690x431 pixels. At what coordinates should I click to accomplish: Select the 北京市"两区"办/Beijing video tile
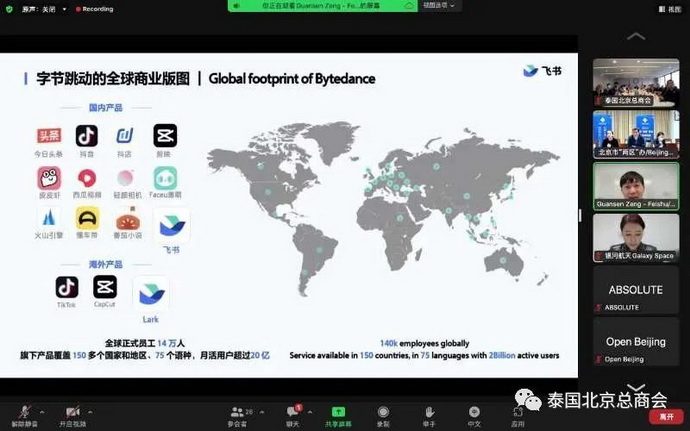pyautogui.click(x=636, y=134)
